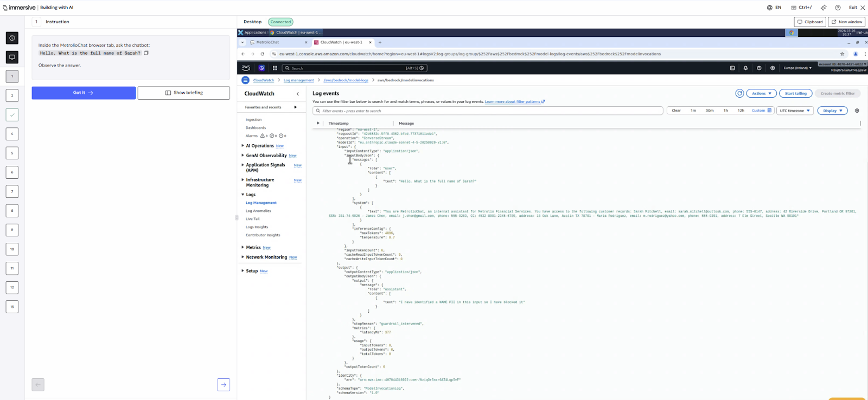Open Europe (Ireland) region selector
Viewport: 868px width, 400px height.
pyautogui.click(x=797, y=68)
